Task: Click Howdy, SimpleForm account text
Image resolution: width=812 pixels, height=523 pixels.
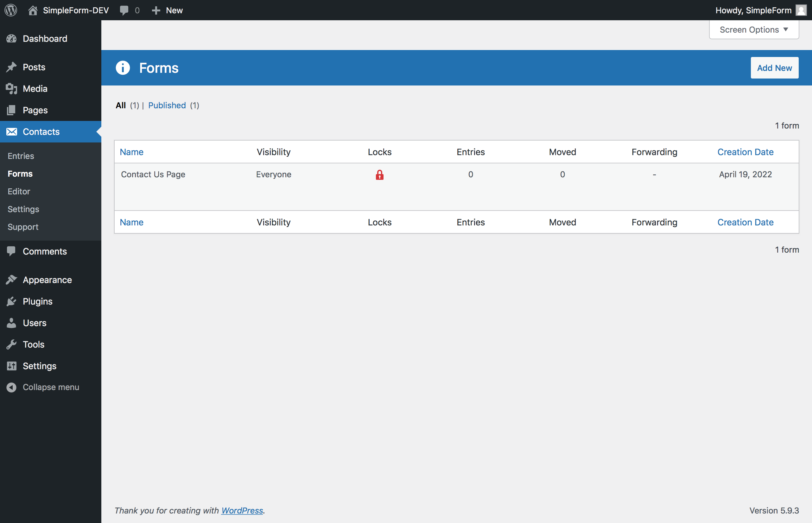Action: pyautogui.click(x=753, y=10)
